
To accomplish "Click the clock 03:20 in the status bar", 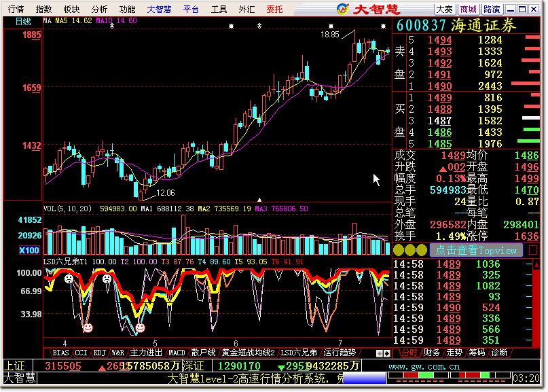I will point(526,378).
